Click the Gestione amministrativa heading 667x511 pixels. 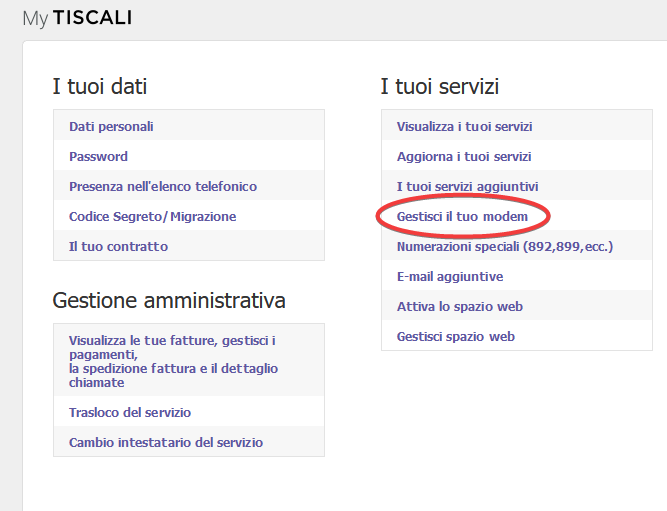click(169, 300)
